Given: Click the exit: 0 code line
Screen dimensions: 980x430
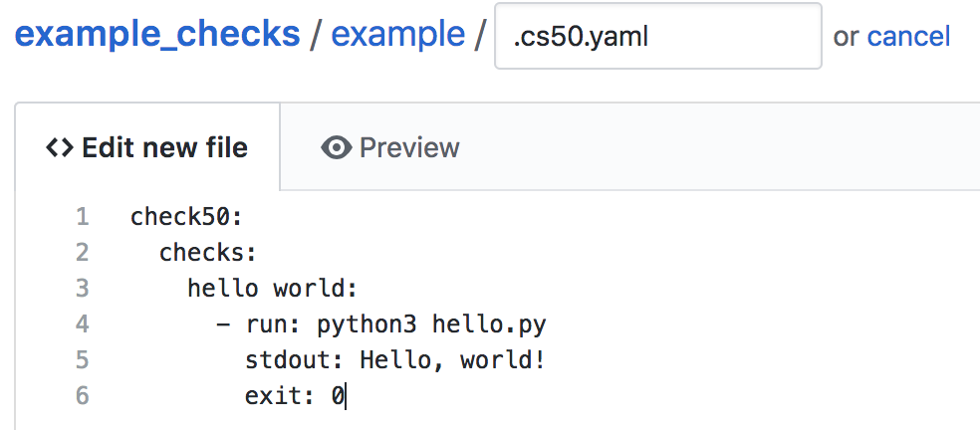Looking at the screenshot, I should [294, 396].
